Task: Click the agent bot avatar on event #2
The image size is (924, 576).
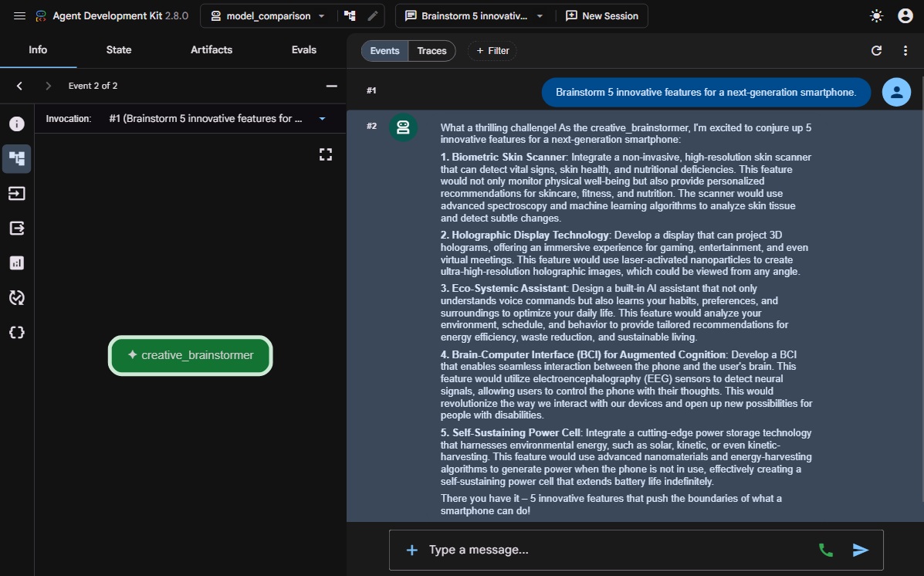Action: [x=403, y=127]
